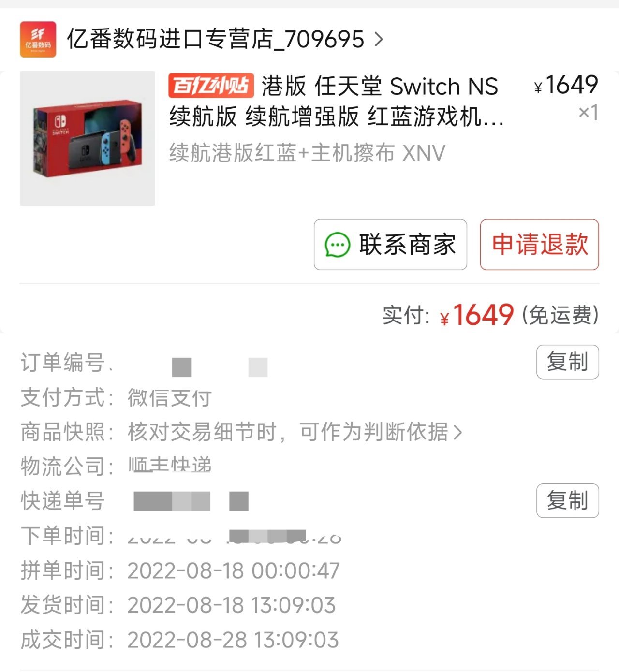Open the 港版 任天堂 Switch NS product title

click(x=336, y=101)
